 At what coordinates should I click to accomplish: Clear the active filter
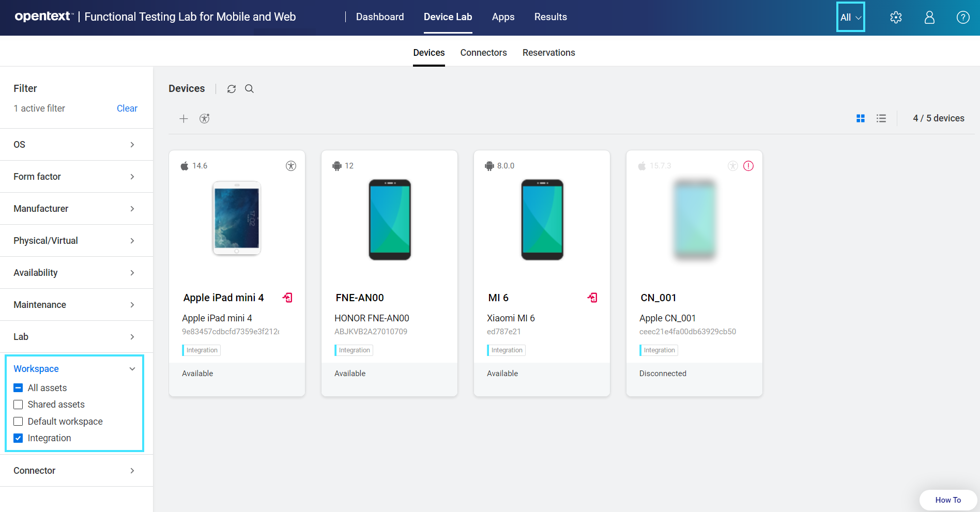[x=127, y=108]
